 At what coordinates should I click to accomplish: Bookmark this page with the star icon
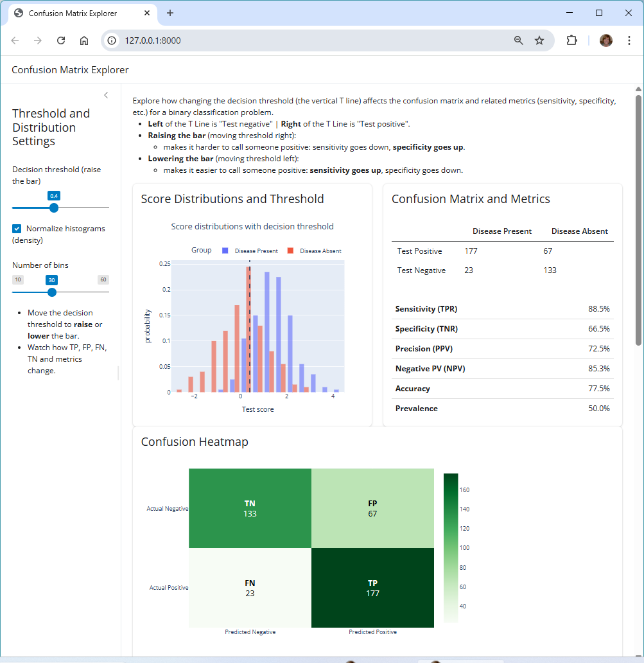point(539,40)
